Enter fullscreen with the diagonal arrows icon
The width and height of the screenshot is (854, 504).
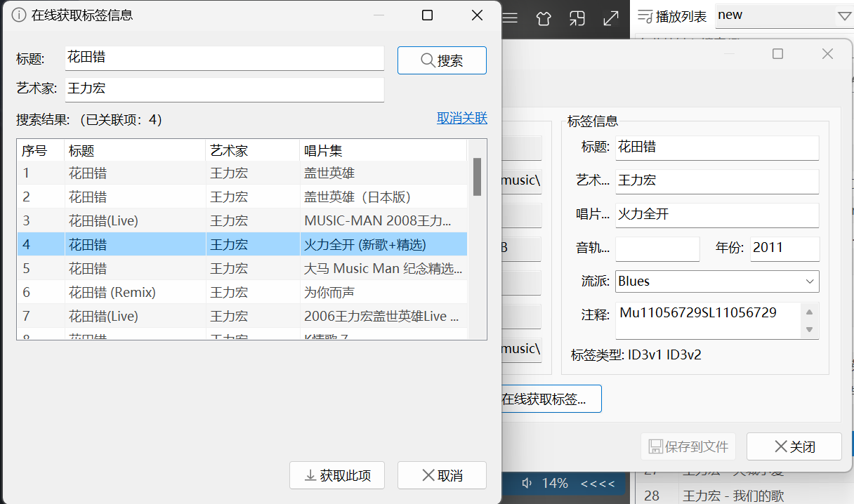pos(610,18)
